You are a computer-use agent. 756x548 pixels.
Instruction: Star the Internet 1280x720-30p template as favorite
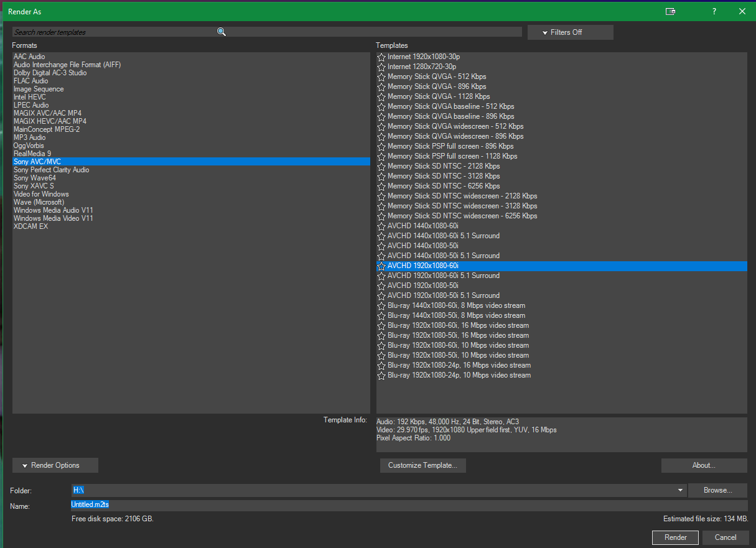click(x=381, y=67)
